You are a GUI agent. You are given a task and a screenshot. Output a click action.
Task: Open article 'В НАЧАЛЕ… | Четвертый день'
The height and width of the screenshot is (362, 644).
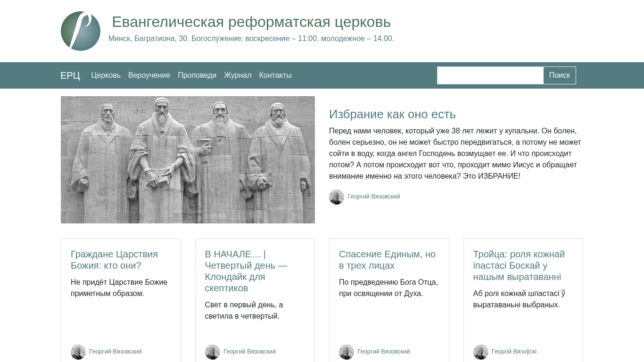pyautogui.click(x=246, y=271)
